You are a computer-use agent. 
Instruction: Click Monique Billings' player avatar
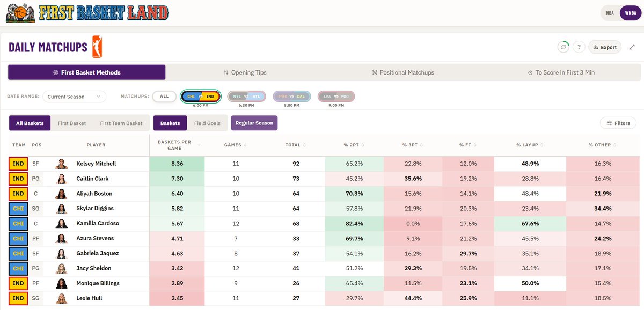coord(62,283)
